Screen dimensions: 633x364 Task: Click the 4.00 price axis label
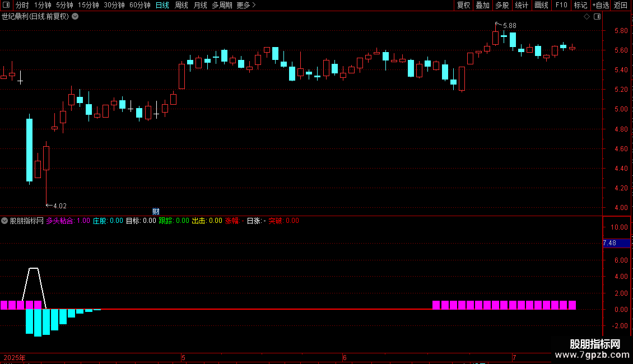point(621,208)
